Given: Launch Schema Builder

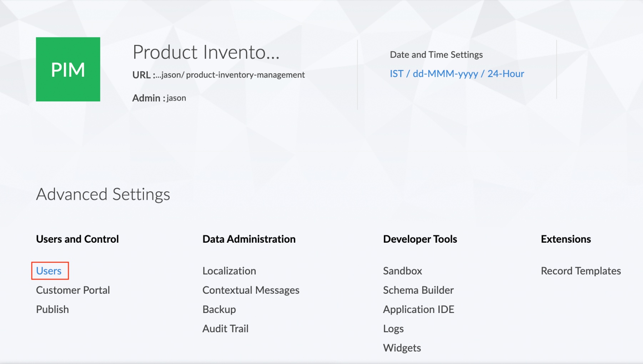Looking at the screenshot, I should coord(418,290).
